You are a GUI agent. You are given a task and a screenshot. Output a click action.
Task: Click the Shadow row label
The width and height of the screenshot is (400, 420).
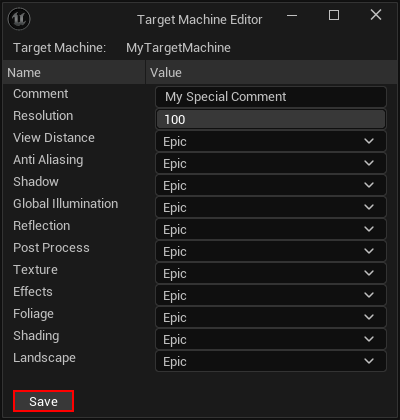click(36, 182)
